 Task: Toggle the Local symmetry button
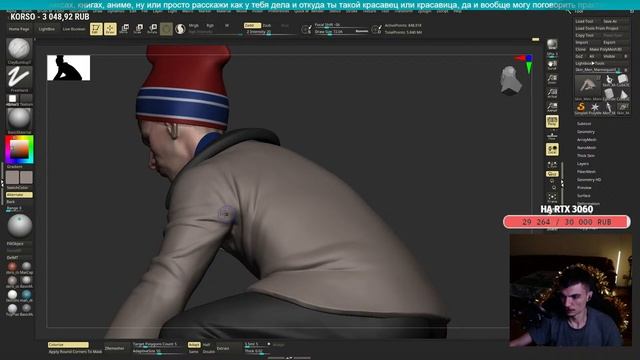coord(552,149)
